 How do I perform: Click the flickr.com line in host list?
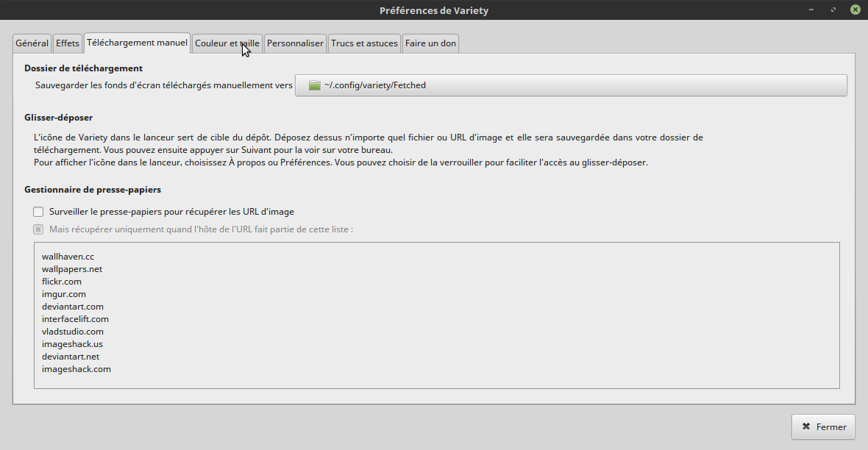tap(62, 282)
